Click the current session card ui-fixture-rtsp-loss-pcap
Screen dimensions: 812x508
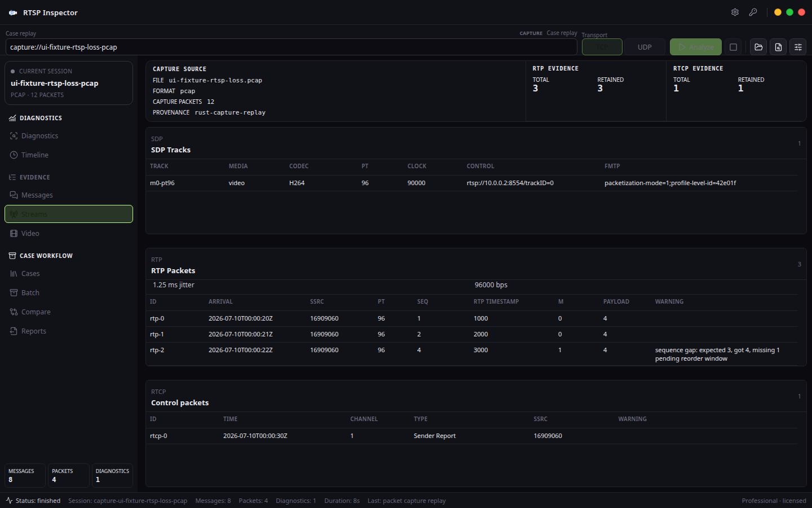69,83
